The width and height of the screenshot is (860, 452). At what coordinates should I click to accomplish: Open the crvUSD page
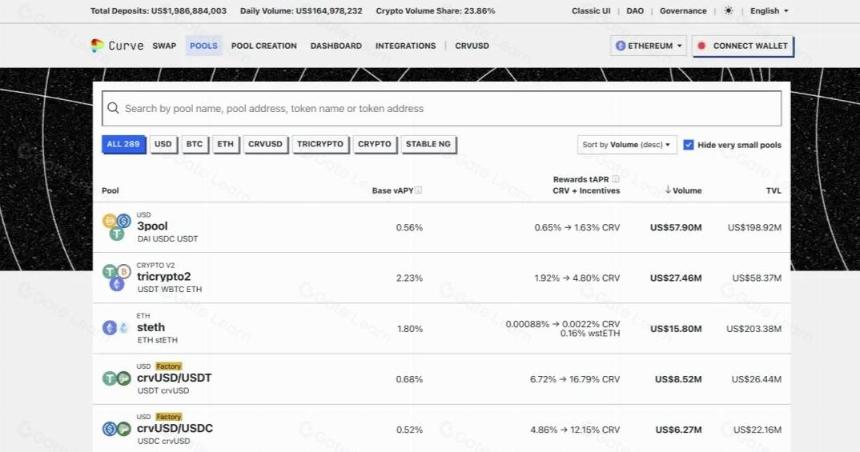(472, 46)
